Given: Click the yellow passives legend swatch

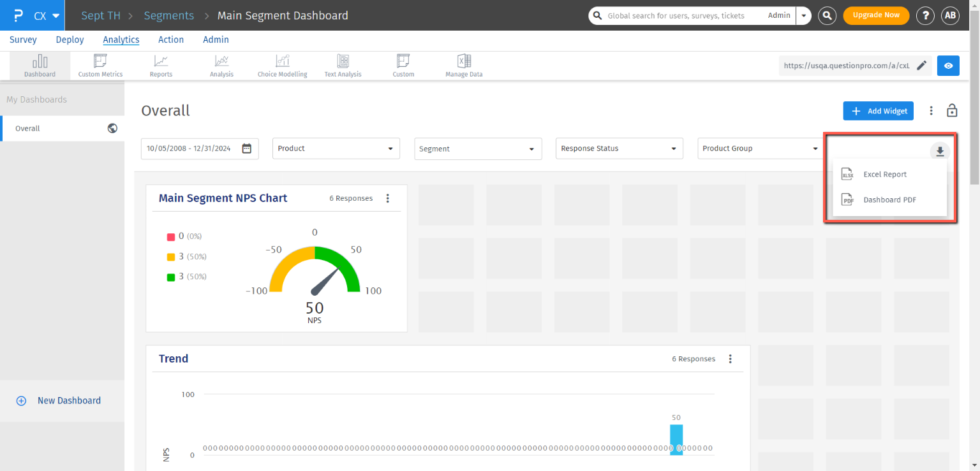Looking at the screenshot, I should pyautogui.click(x=171, y=257).
